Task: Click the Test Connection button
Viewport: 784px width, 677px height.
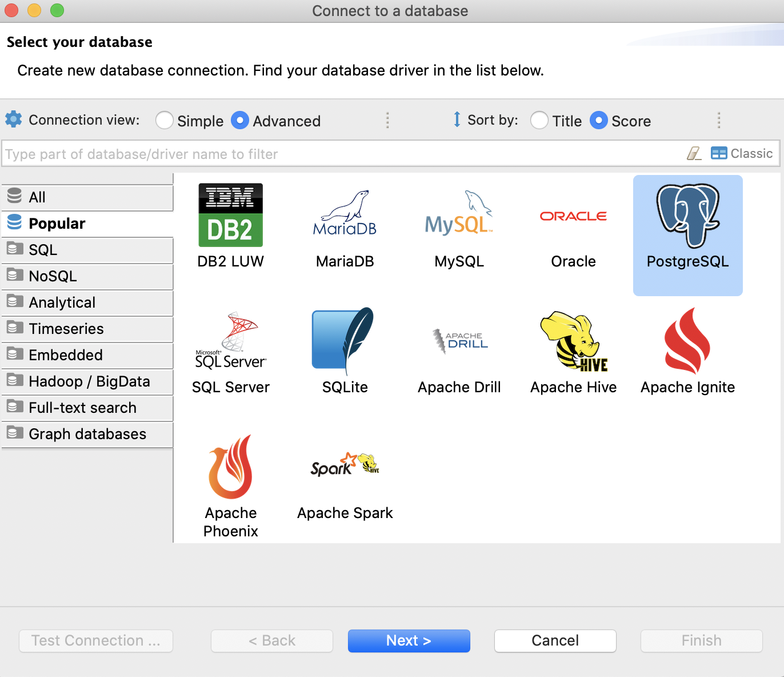Action: pyautogui.click(x=96, y=640)
